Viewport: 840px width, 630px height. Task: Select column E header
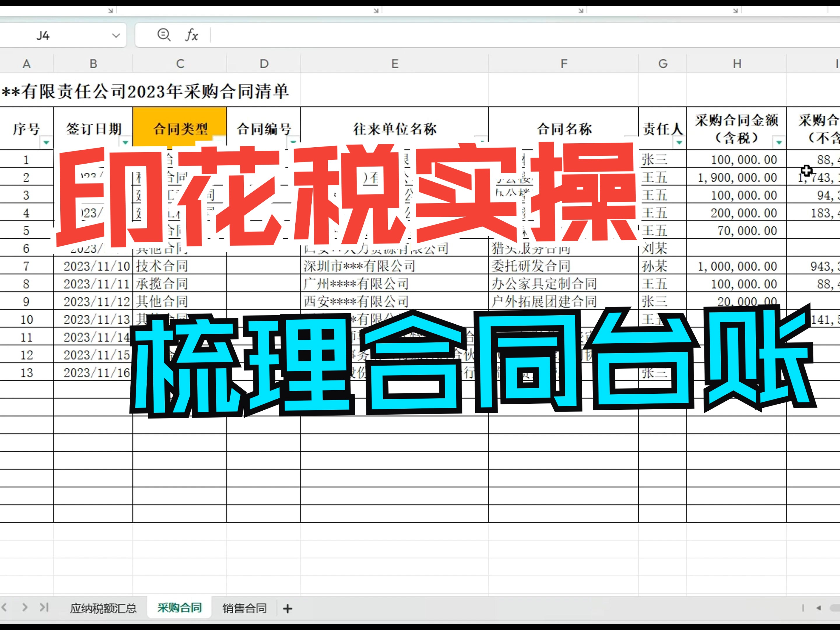394,64
